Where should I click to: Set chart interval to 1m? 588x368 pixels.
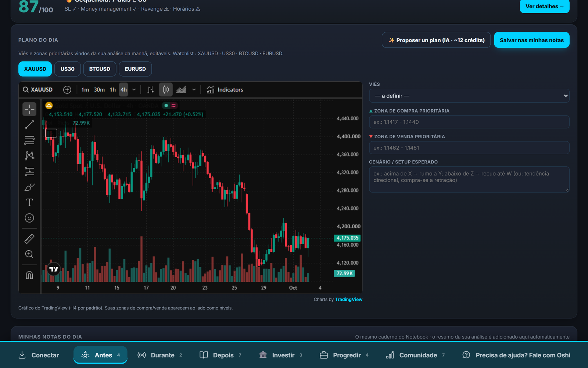click(x=85, y=90)
